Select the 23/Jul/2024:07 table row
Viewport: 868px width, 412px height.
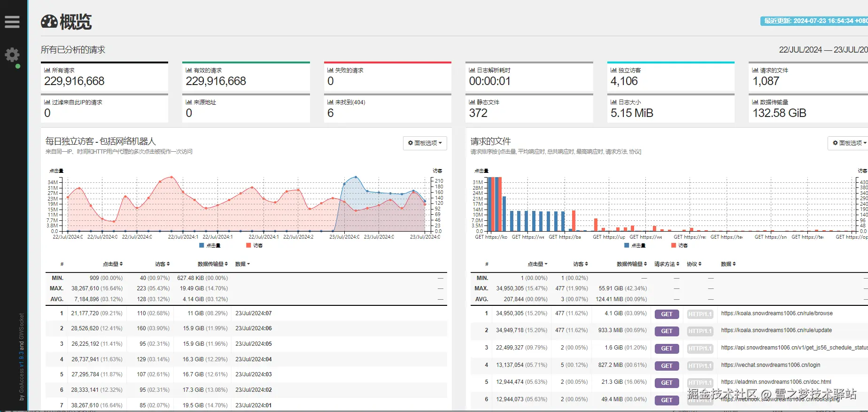click(x=246, y=313)
